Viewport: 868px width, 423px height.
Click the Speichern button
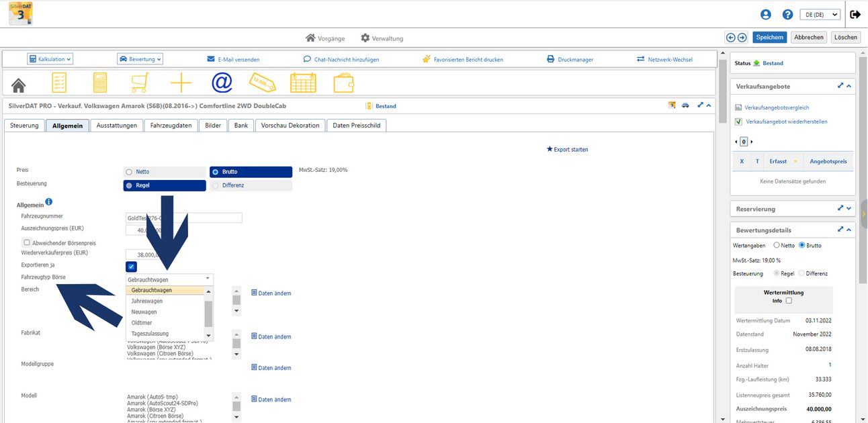769,38
